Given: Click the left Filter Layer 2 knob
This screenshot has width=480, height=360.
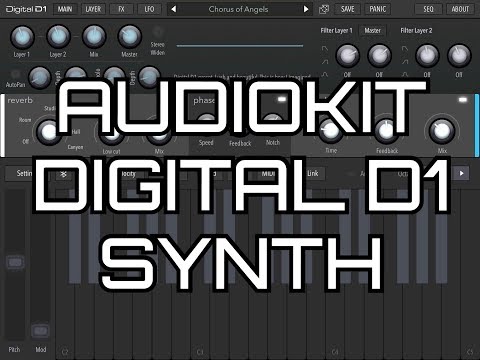Looking at the screenshot, I should 427,56.
